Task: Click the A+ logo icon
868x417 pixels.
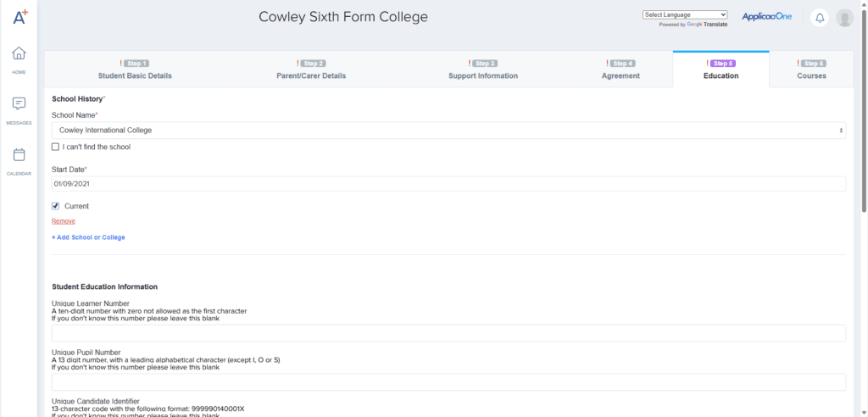Action: (19, 17)
